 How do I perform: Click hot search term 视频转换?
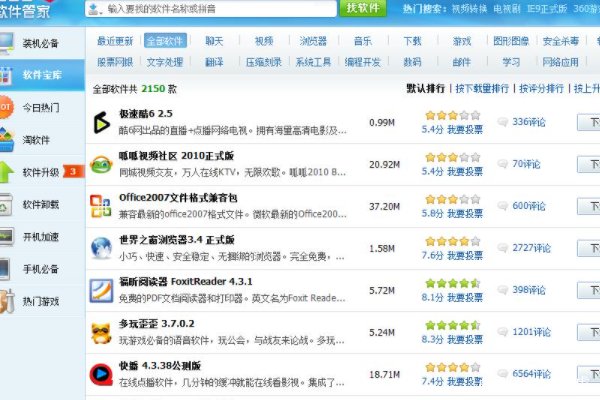point(470,9)
